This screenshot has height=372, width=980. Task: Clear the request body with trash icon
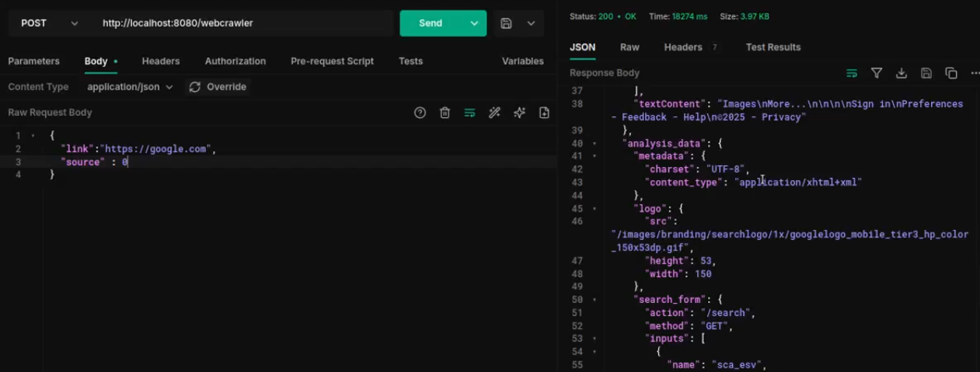[x=445, y=113]
